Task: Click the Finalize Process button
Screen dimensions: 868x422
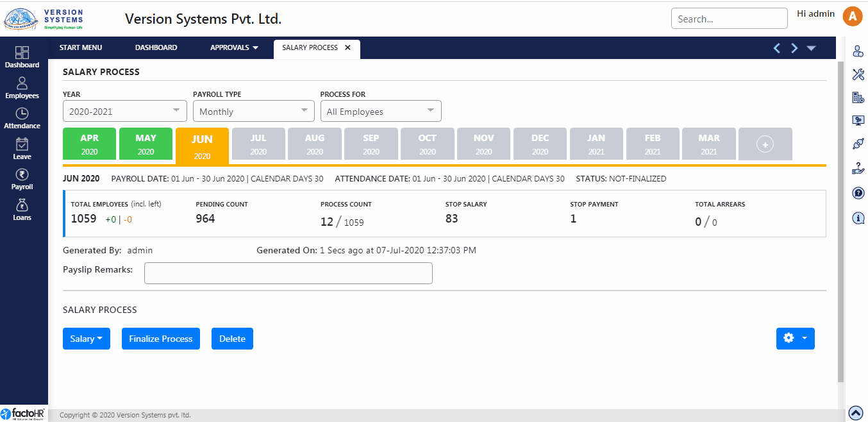Action: [x=161, y=339]
